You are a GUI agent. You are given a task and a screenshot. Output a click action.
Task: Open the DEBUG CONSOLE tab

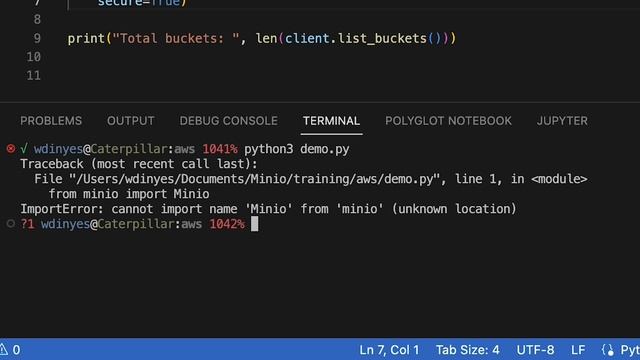pos(229,121)
